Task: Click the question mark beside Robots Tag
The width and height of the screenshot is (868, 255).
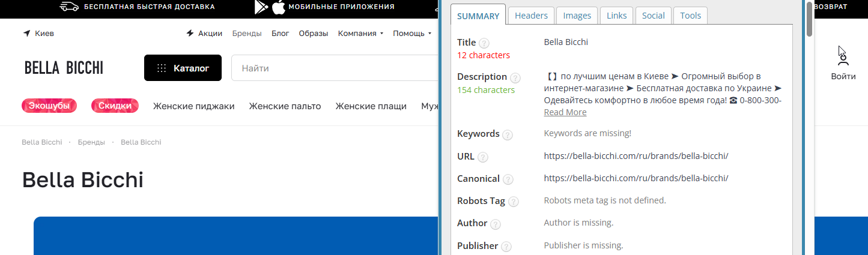Action: click(x=513, y=202)
